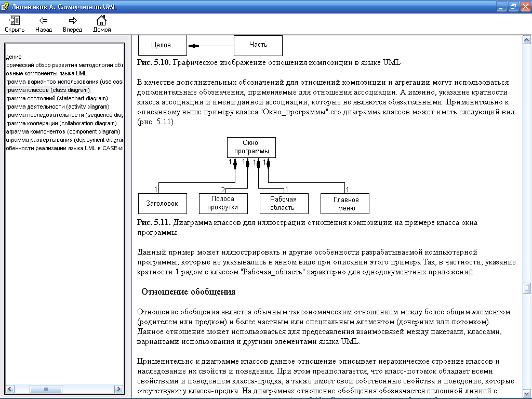Open 'торический обзор развития методологии' topic
Image resolution: width=532 pixels, height=399 pixels.
[x=64, y=65]
